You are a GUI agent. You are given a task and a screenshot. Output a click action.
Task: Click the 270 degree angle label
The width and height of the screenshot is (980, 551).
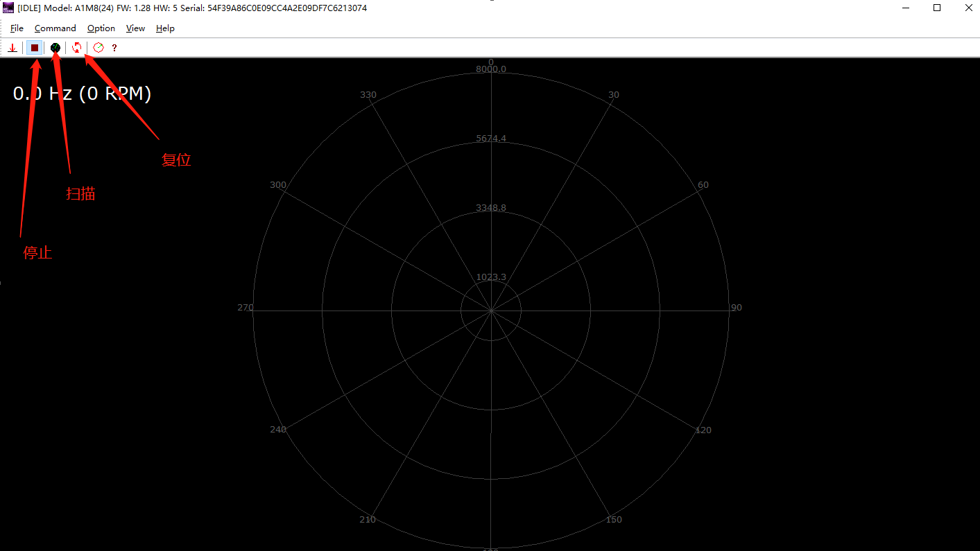tap(246, 308)
